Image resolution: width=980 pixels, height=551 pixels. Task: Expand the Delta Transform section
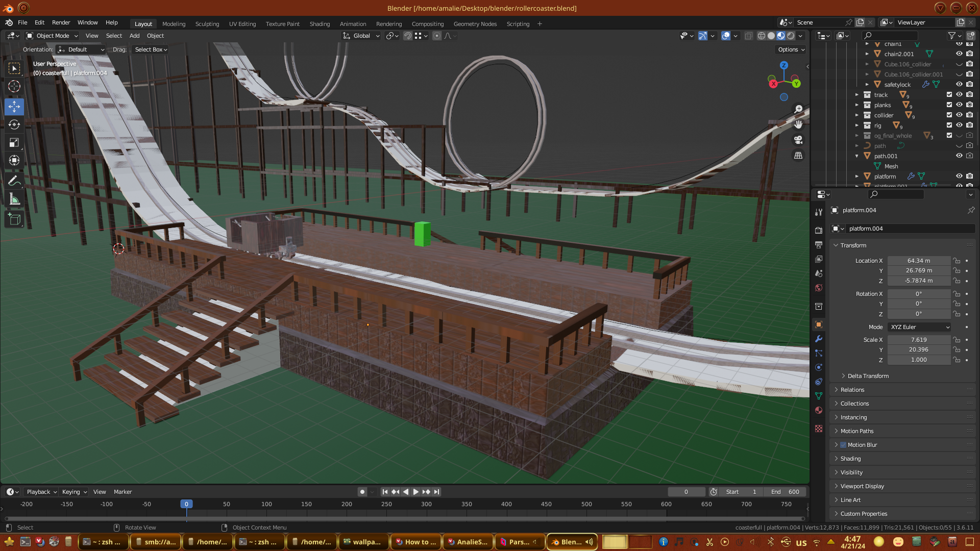[868, 376]
